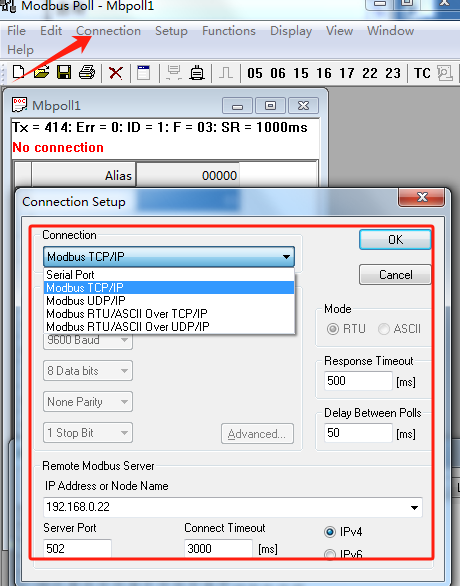Click the Open file folder icon
This screenshot has width=460, height=586.
(x=41, y=72)
